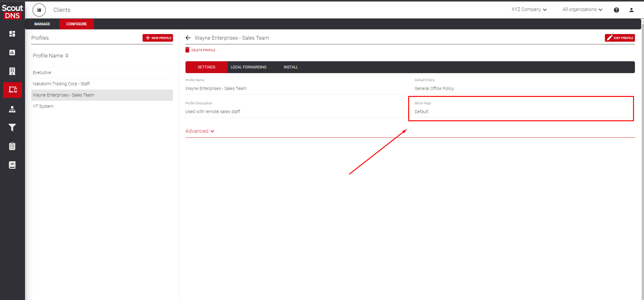Open the filter funnel icon in sidebar
The height and width of the screenshot is (300, 644).
click(x=12, y=127)
